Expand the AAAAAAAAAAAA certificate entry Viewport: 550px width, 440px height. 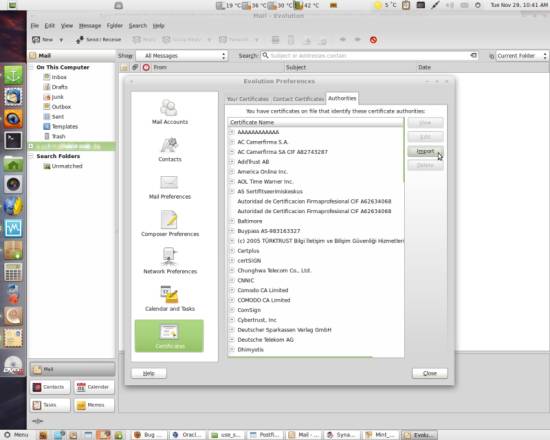232,132
